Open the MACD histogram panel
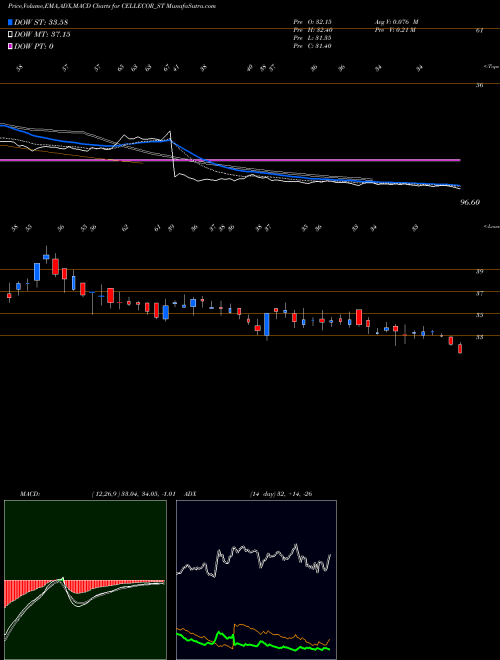 pyautogui.click(x=85, y=580)
